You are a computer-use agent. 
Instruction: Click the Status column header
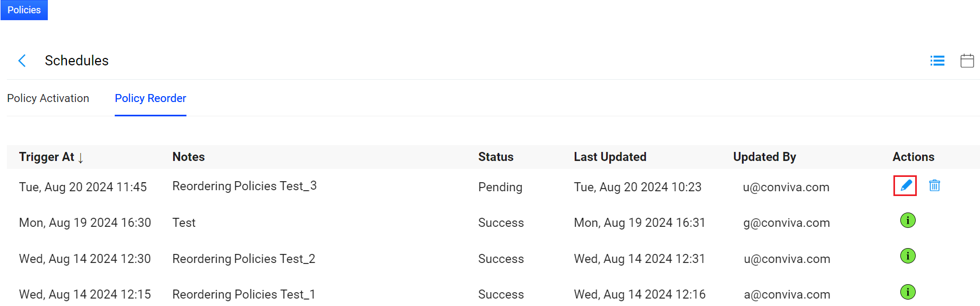coord(496,157)
